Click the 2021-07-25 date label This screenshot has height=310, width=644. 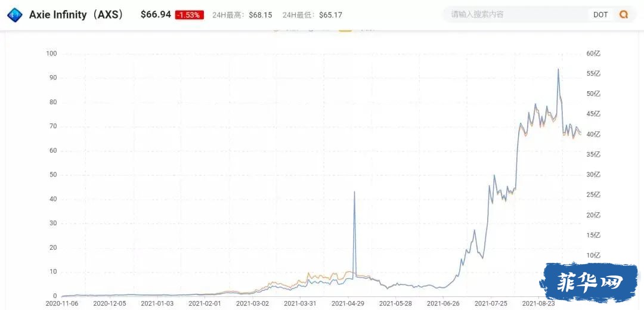tap(491, 304)
